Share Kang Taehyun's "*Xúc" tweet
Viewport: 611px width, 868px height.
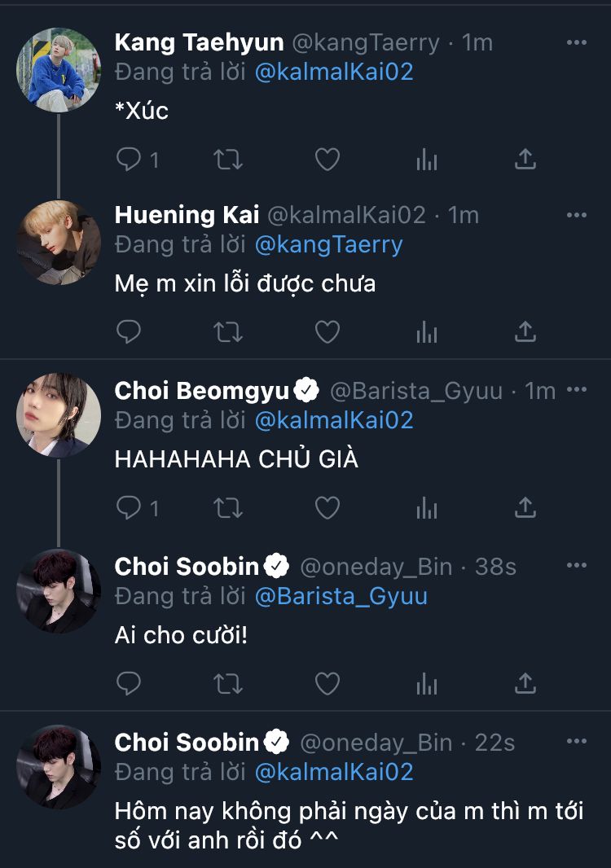coord(525,159)
